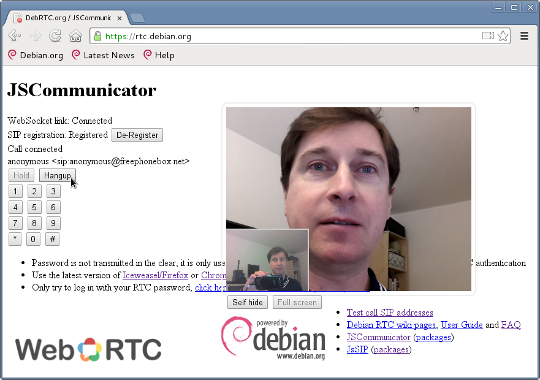Image resolution: width=540 pixels, height=380 pixels.
Task: Select the DebRTC.org / JSCommunicator tab
Action: click(x=67, y=18)
